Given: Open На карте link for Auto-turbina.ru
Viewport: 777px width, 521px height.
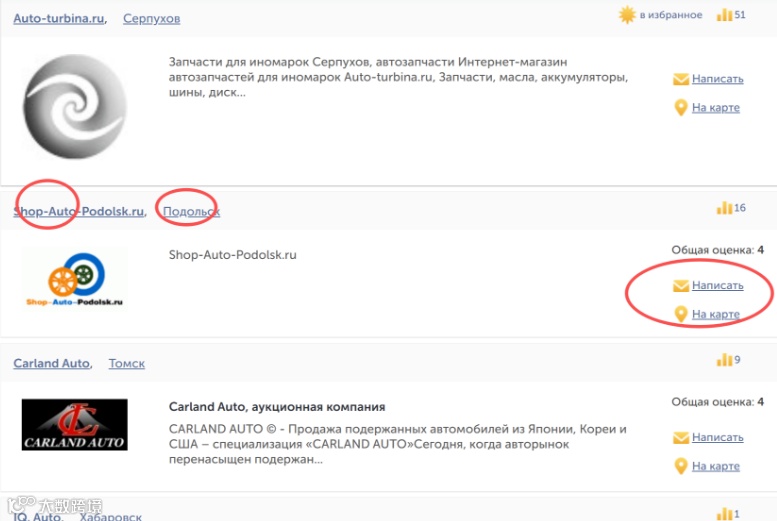Looking at the screenshot, I should pos(716,108).
